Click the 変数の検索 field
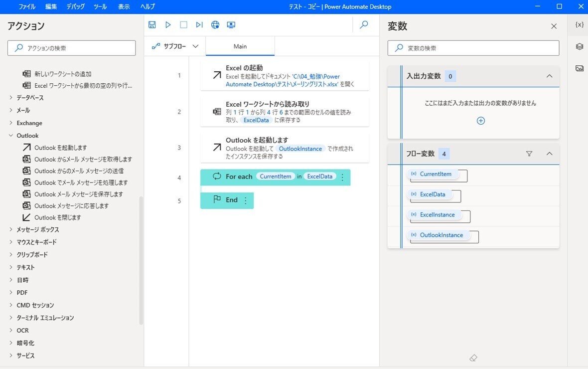588x369 pixels. point(473,48)
